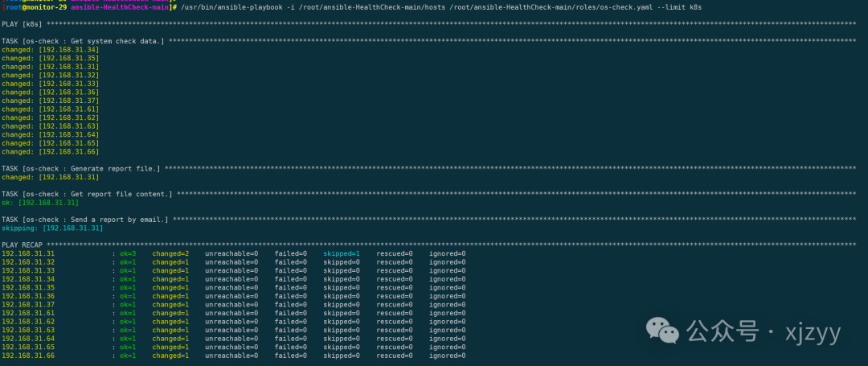Click the 'changed: [192.168.31.62]' output line
The width and height of the screenshot is (868, 366).
click(51, 117)
